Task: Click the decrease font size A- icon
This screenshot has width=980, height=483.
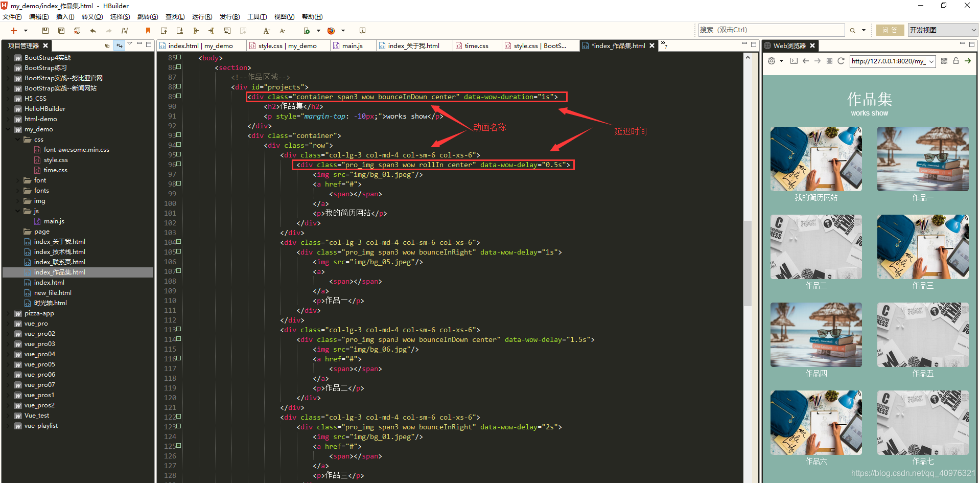Action: coord(282,31)
